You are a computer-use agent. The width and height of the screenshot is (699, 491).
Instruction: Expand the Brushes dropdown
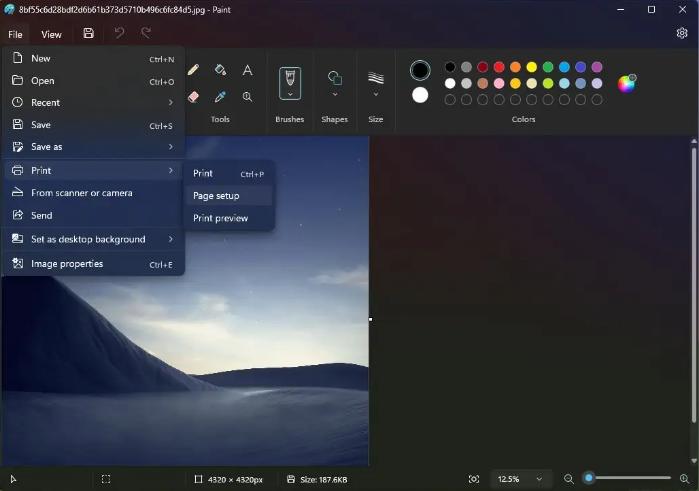pos(289,95)
